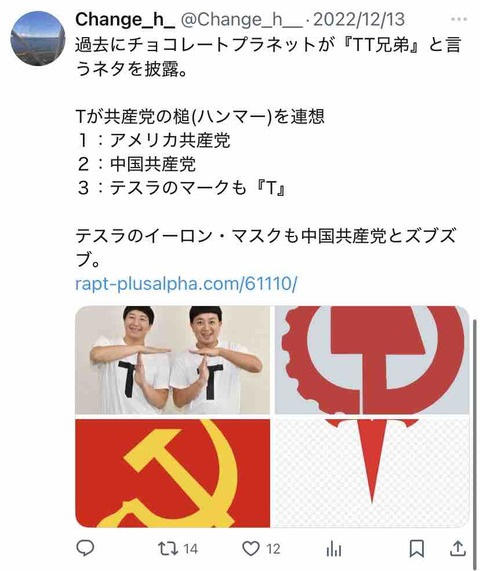
Task: Click the like count 12
Action: (273, 549)
